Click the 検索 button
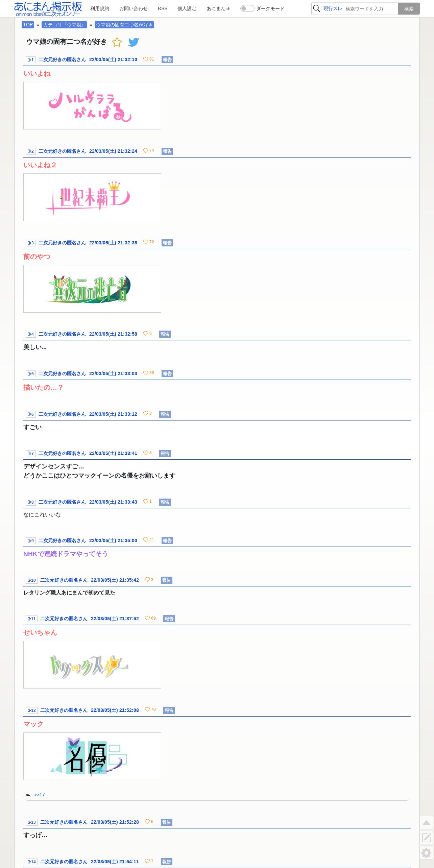 (409, 9)
